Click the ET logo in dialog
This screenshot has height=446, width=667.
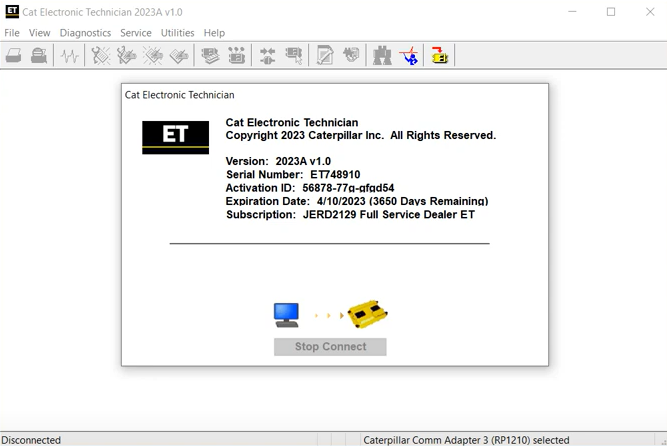point(175,137)
